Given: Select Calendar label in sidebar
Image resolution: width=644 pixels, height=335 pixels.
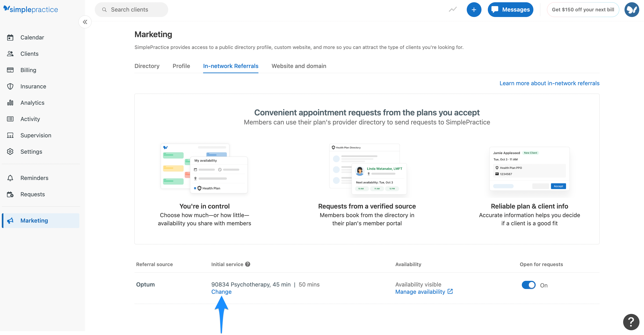Looking at the screenshot, I should coord(32,37).
